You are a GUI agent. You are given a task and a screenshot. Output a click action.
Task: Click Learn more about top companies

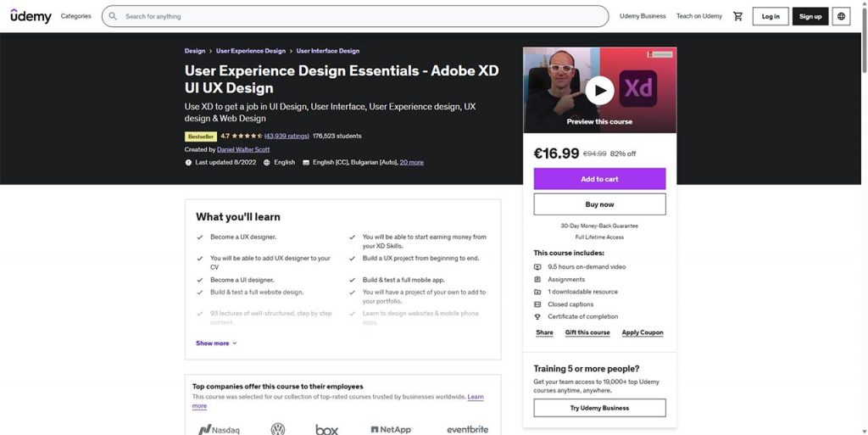[x=476, y=397]
